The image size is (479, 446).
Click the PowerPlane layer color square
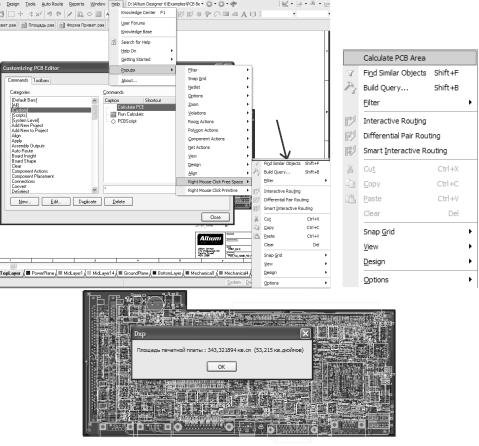point(28,273)
